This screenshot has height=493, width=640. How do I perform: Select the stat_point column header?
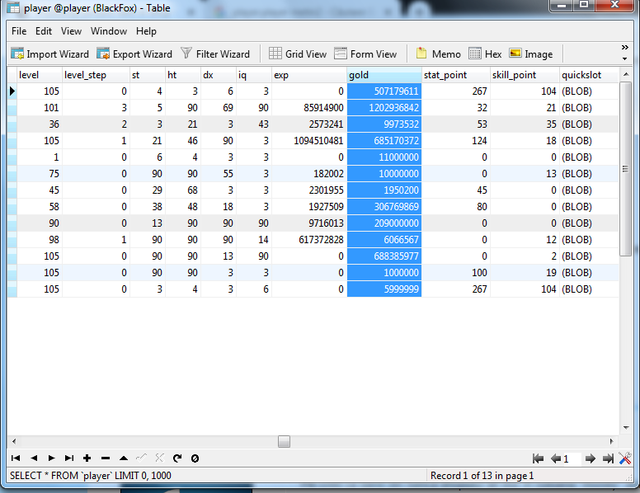[x=456, y=75]
